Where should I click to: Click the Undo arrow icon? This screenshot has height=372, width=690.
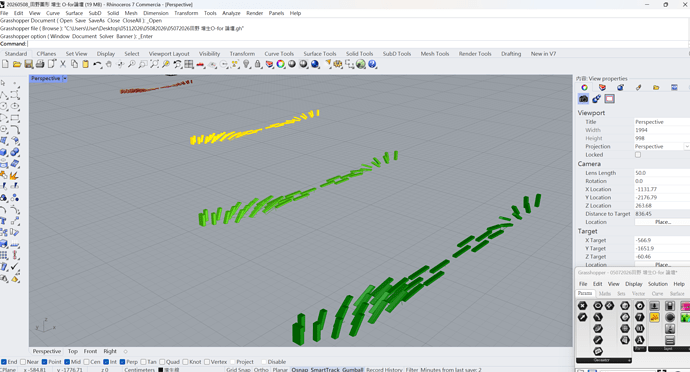[97, 64]
